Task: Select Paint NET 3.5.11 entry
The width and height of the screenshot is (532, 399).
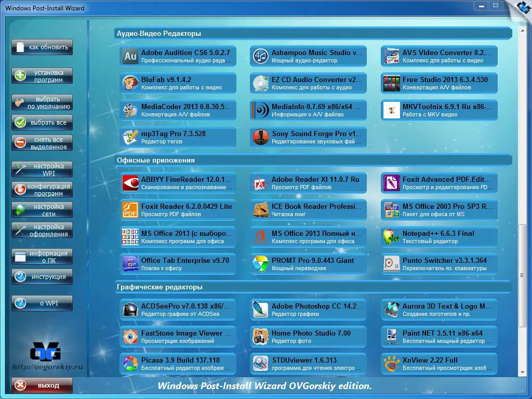Action: coord(439,337)
